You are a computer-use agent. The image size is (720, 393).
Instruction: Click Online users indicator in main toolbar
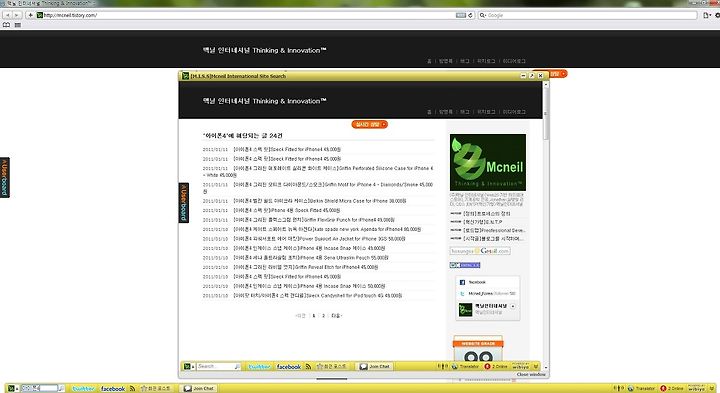coord(673,388)
